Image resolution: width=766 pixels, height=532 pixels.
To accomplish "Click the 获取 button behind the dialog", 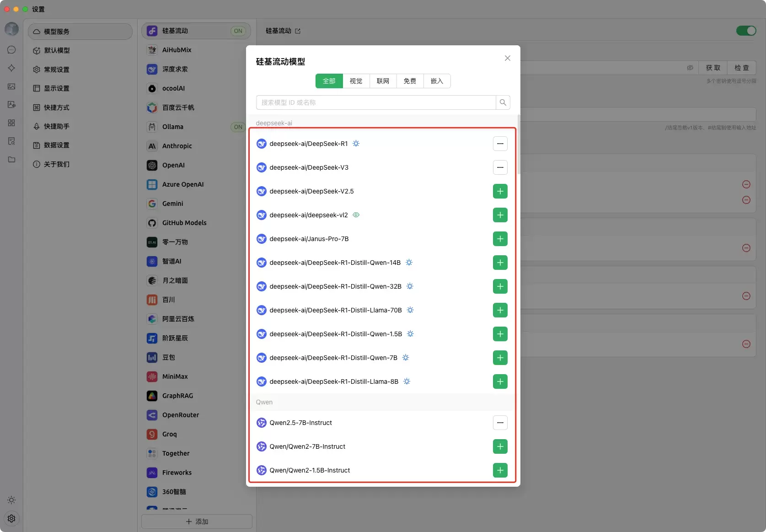I will pyautogui.click(x=713, y=68).
